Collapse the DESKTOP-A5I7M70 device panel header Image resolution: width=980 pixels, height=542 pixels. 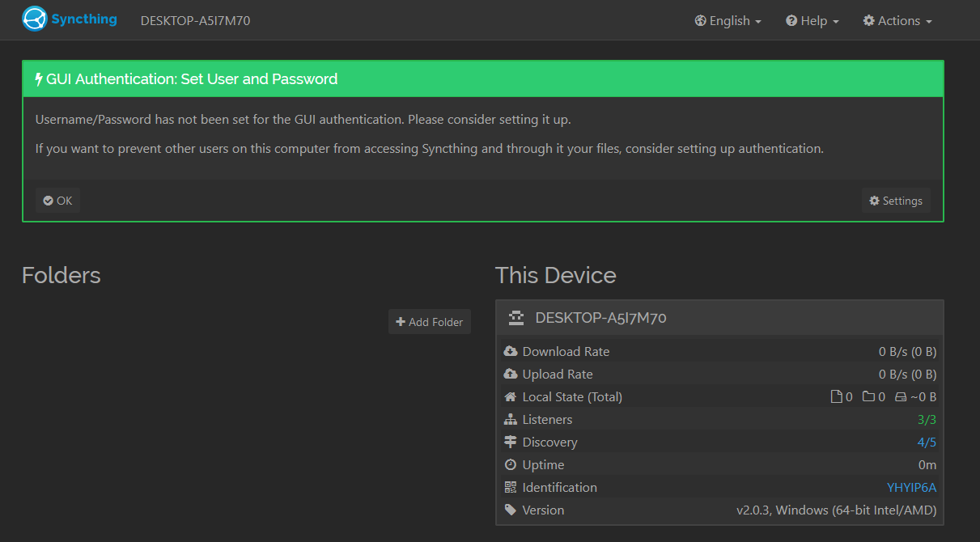tap(719, 318)
